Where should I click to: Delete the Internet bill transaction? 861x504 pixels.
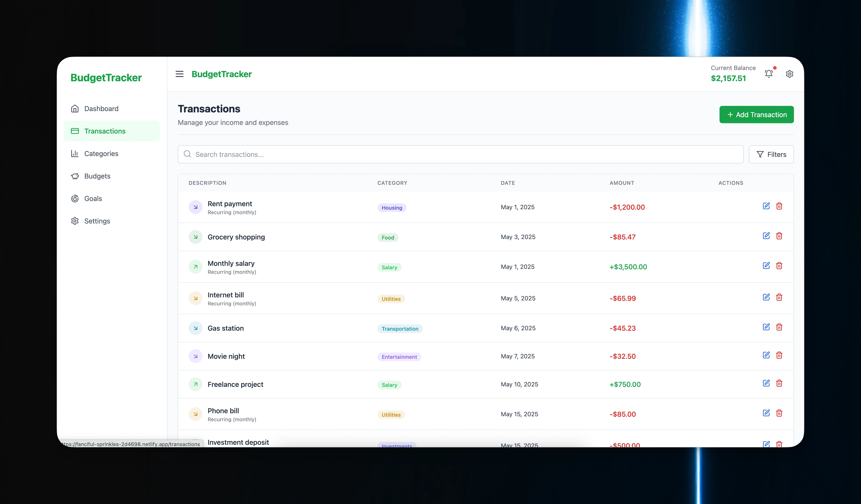pos(779,297)
